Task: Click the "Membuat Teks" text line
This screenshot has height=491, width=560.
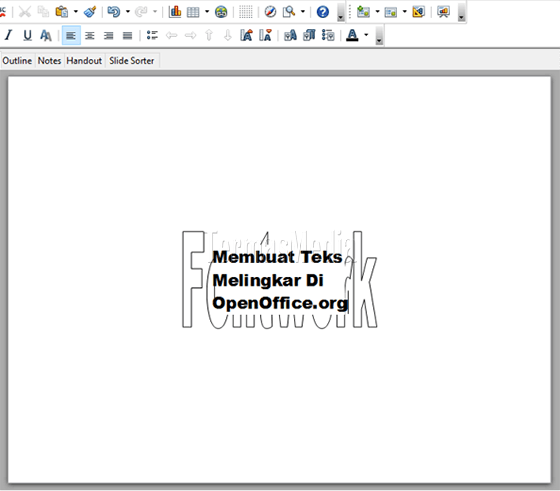Action: [277, 257]
